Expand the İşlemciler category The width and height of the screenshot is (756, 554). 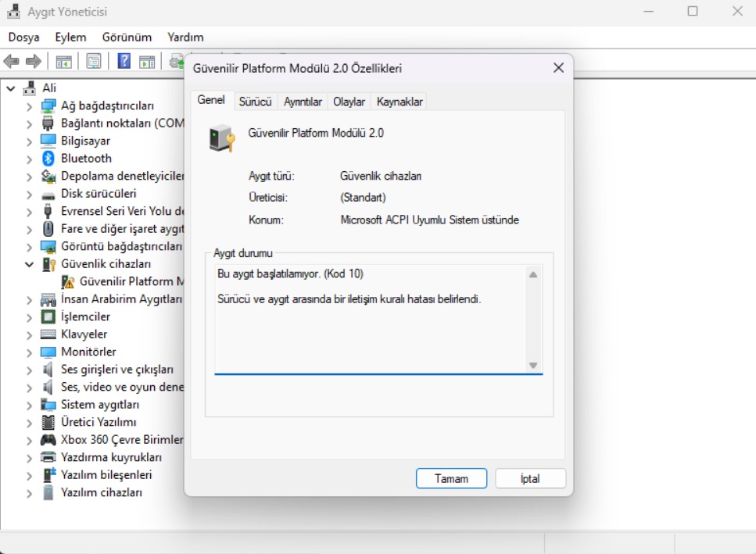pos(29,317)
